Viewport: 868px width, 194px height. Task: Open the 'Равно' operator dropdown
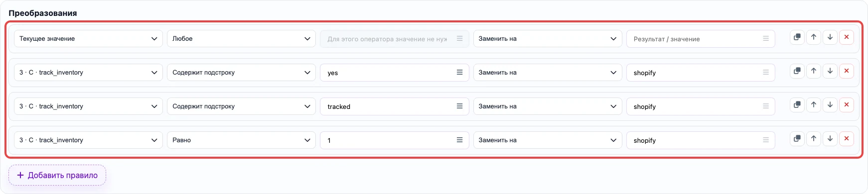point(241,140)
